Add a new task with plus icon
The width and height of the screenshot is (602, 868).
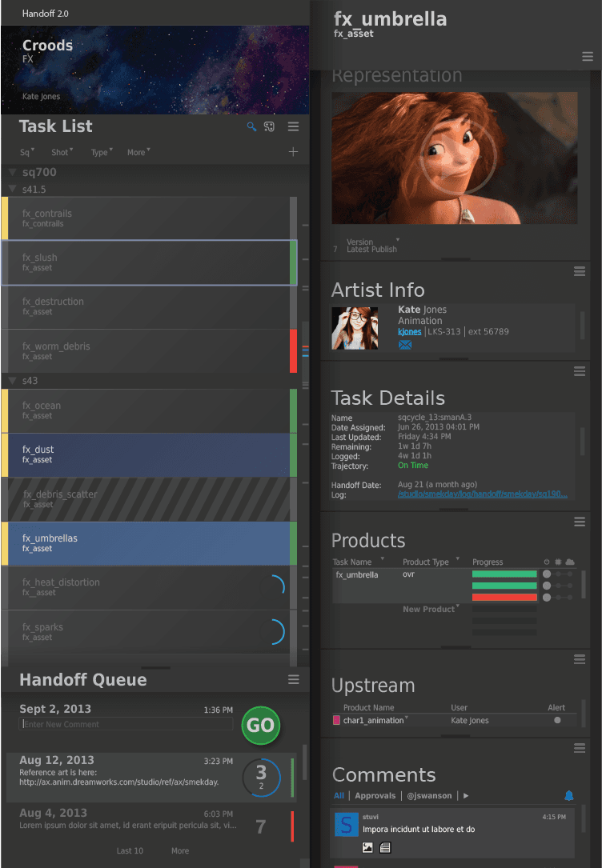click(x=294, y=152)
